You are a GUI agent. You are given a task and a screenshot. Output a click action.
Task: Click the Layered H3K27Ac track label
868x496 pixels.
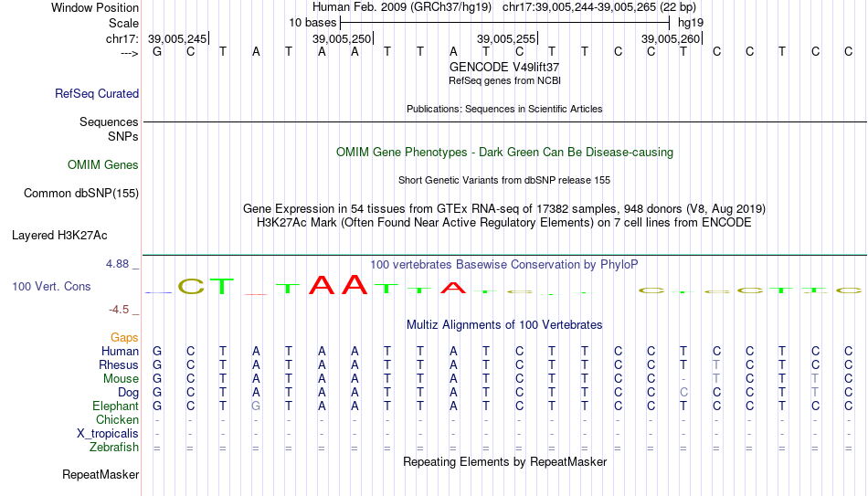tap(59, 236)
